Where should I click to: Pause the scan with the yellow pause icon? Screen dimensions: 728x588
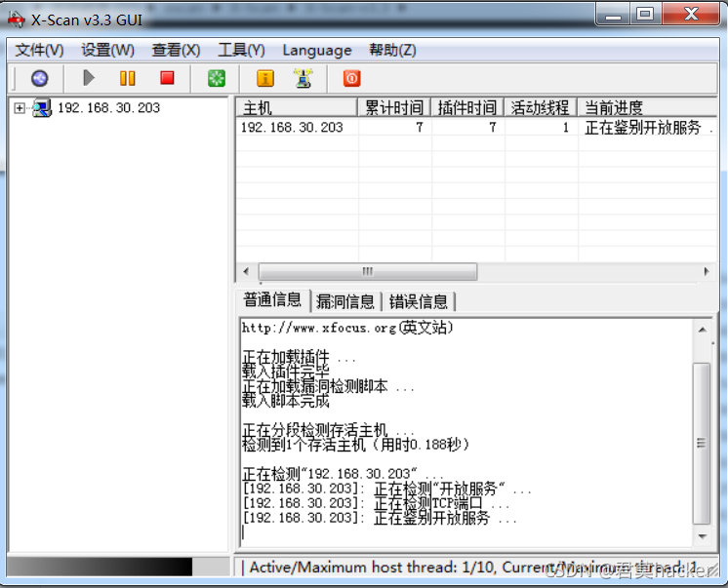pyautogui.click(x=127, y=78)
